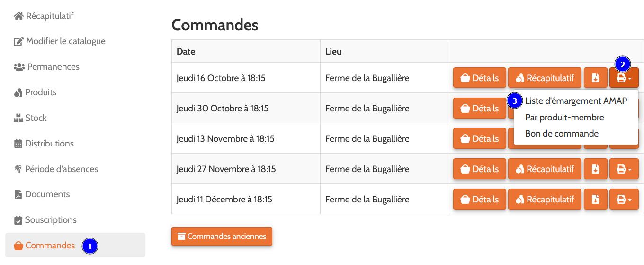Expand print dropdown for Jeudi 27 Novembre
The image size is (644, 265).
[x=624, y=169]
